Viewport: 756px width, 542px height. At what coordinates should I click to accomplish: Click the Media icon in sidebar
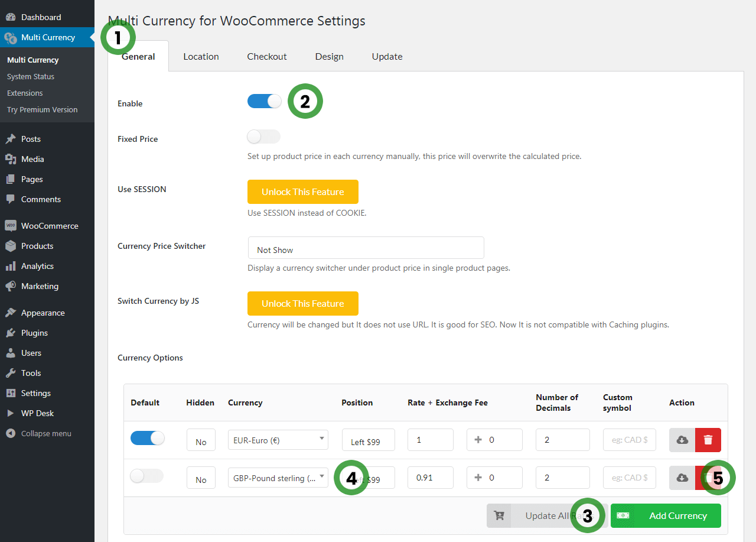[11, 159]
